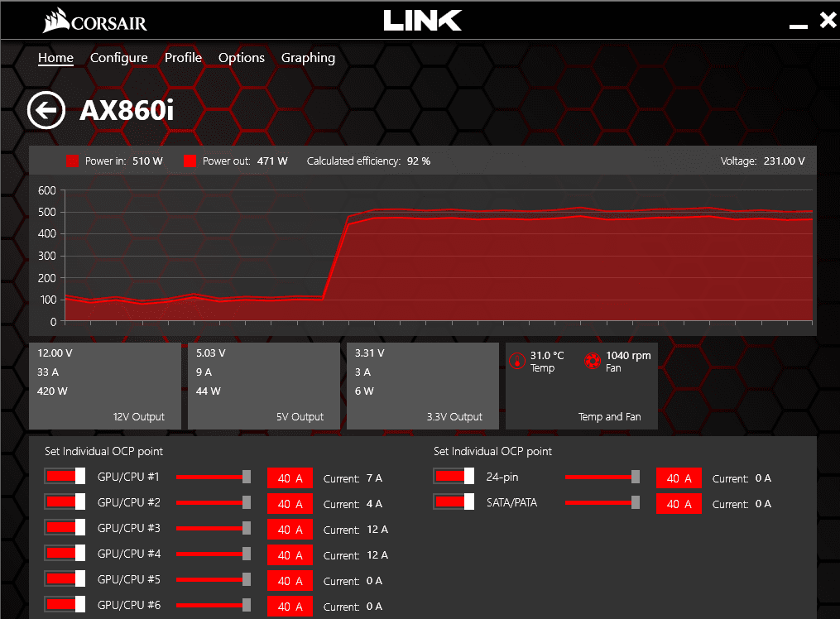Screen dimensions: 840x619
Task: Select the 5V Output panel
Action: (x=263, y=386)
